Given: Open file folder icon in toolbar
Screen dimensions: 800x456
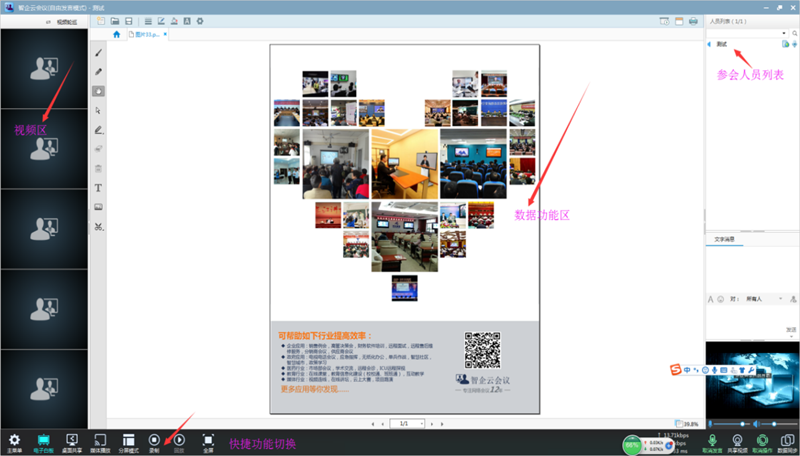Looking at the screenshot, I should tap(115, 21).
